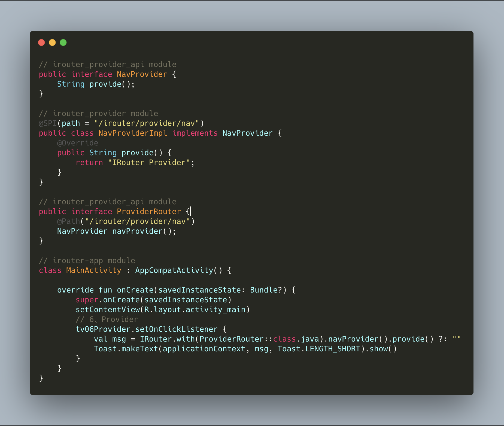Screen dimensions: 504x426
Task: Click 'applicationContext' argument
Action: (204, 349)
